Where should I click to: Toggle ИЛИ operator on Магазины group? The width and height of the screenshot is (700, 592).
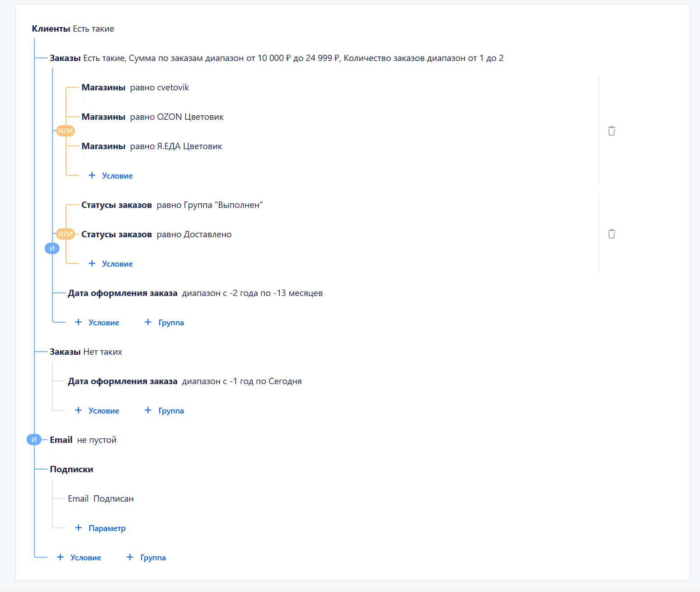coord(66,131)
